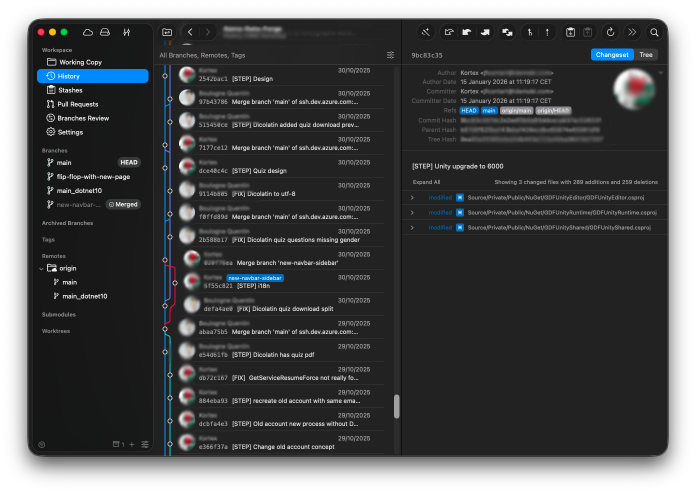Image resolution: width=696 pixels, height=493 pixels.
Task: Select History in sidebar
Action: 93,76
